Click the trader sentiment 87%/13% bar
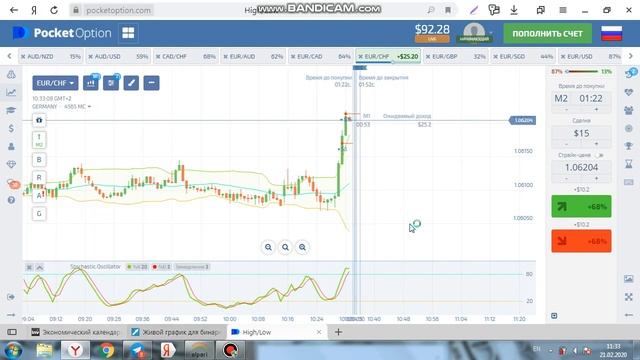This screenshot has height=360, width=640. click(x=581, y=71)
